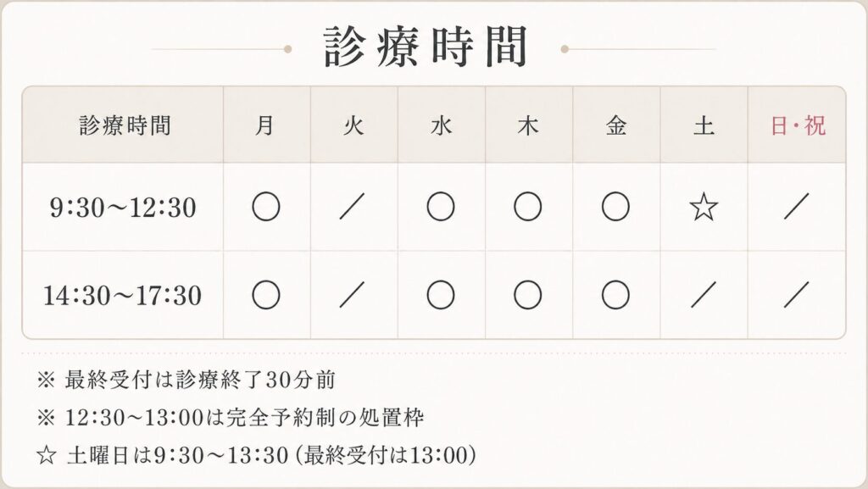Click the 水 column header

(x=441, y=125)
